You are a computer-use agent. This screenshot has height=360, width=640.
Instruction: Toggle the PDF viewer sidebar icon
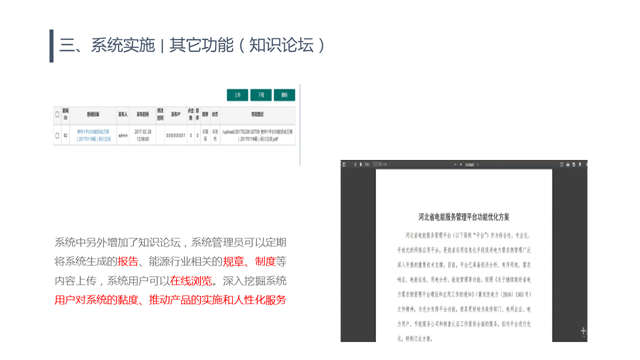[x=344, y=164]
